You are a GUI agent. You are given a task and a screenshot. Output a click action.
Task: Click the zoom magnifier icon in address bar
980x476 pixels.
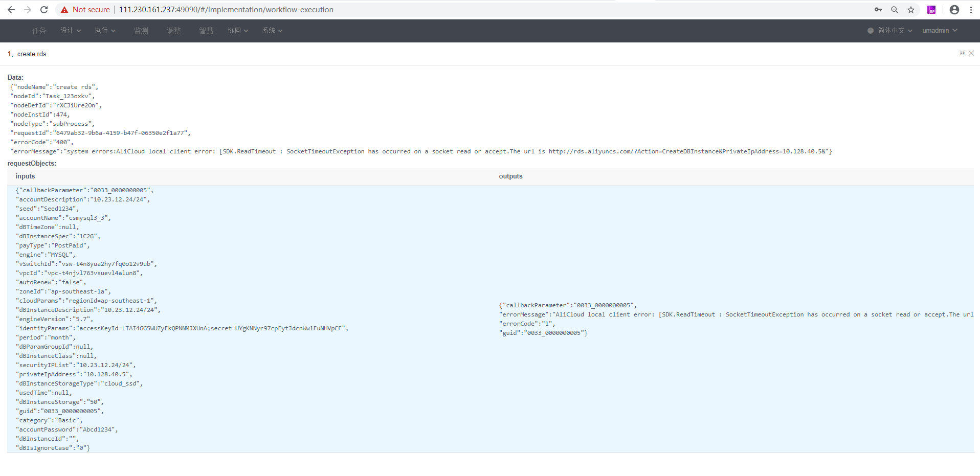tap(894, 10)
